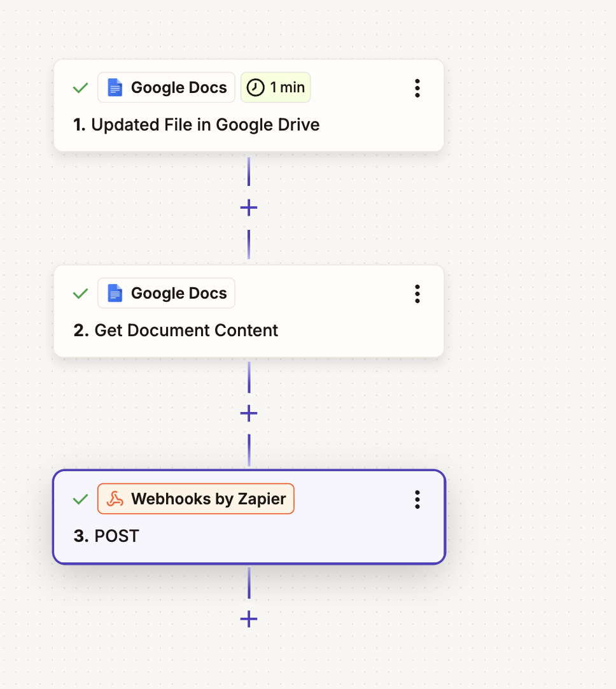Open the three-dot menu on step 1
Image resolution: width=616 pixels, height=689 pixels.
(x=417, y=88)
